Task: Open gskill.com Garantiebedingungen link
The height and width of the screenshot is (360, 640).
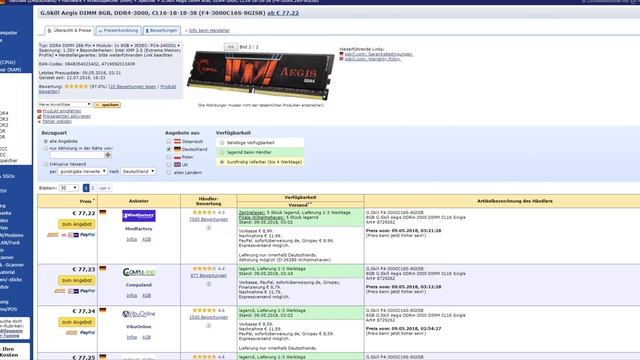Action: [378, 54]
